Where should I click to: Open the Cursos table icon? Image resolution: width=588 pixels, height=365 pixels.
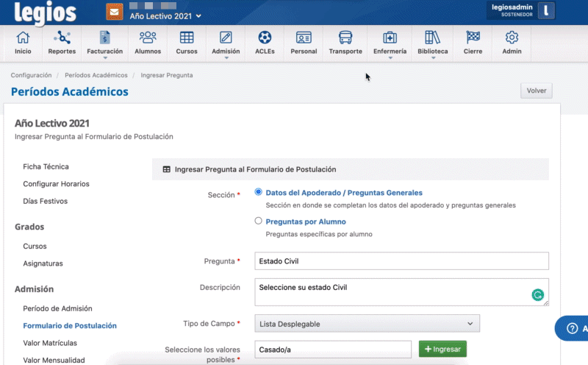pyautogui.click(x=187, y=38)
